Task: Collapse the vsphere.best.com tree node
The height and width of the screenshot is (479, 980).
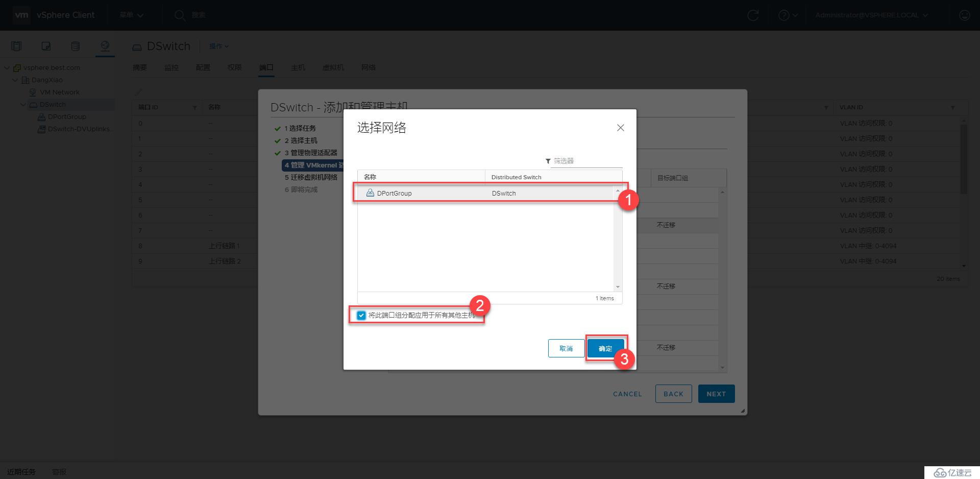Action: 7,67
